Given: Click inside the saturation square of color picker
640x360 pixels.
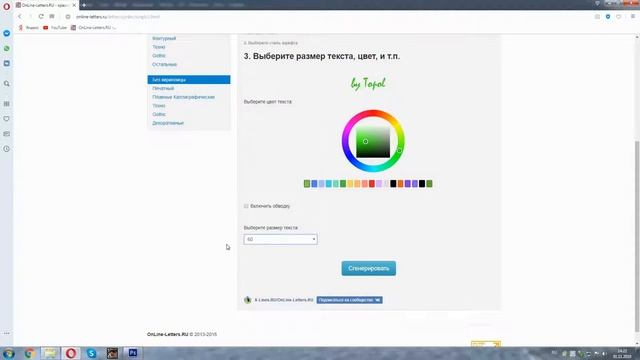Looking at the screenshot, I should (x=373, y=142).
